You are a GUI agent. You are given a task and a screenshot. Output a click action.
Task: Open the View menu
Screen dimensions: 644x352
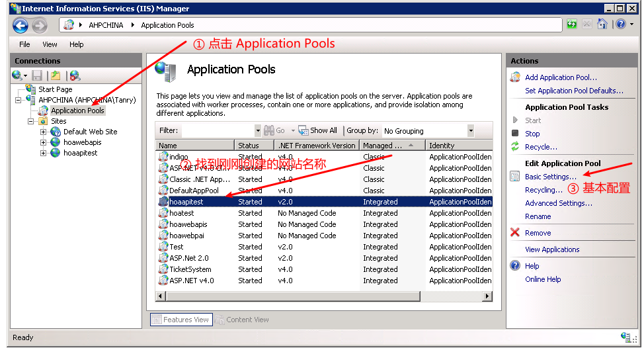point(50,44)
